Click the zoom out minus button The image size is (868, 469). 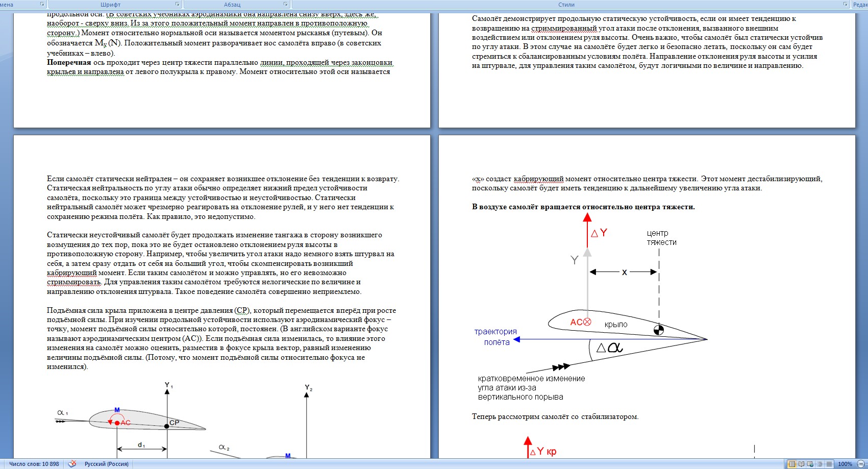861,464
